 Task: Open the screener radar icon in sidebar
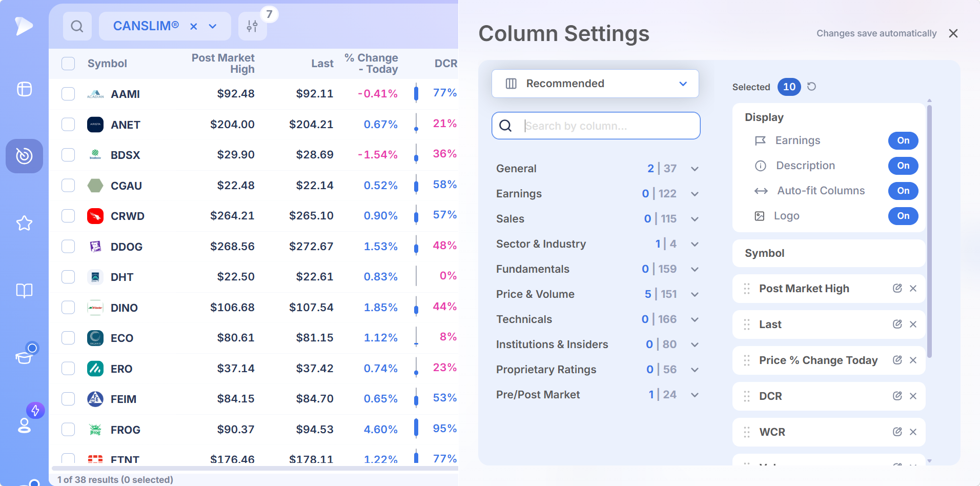click(24, 156)
